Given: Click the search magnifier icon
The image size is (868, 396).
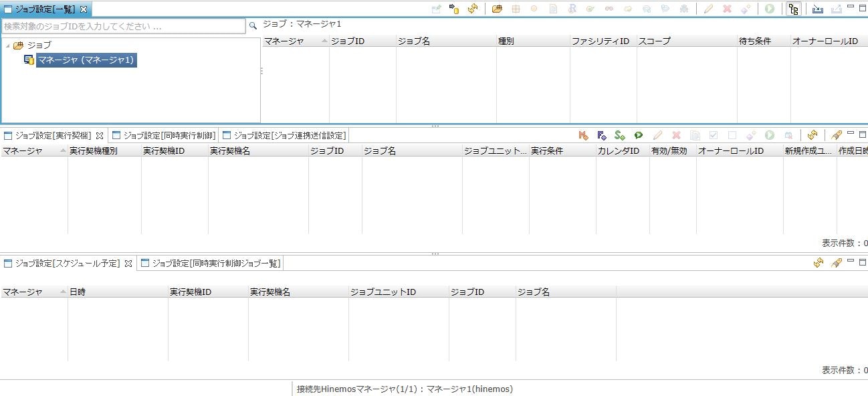Looking at the screenshot, I should click(x=253, y=25).
